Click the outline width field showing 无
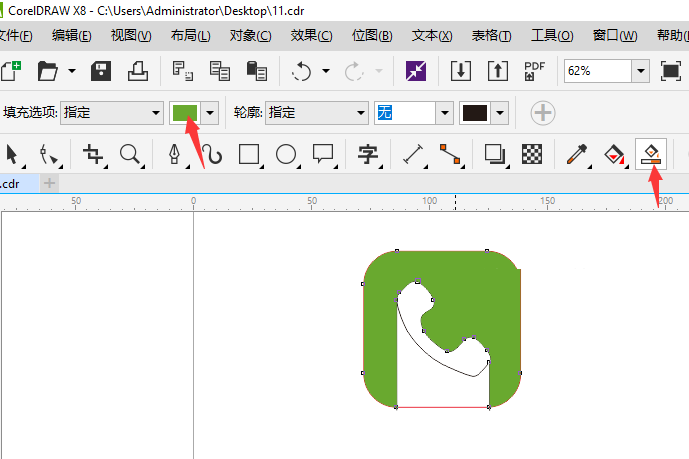This screenshot has width=689, height=459. [x=405, y=113]
